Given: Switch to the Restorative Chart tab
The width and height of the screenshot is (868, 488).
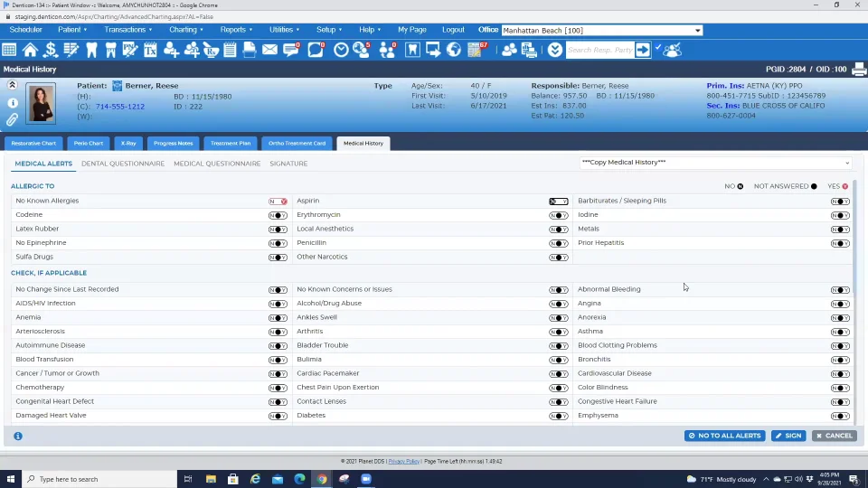Looking at the screenshot, I should tap(33, 144).
